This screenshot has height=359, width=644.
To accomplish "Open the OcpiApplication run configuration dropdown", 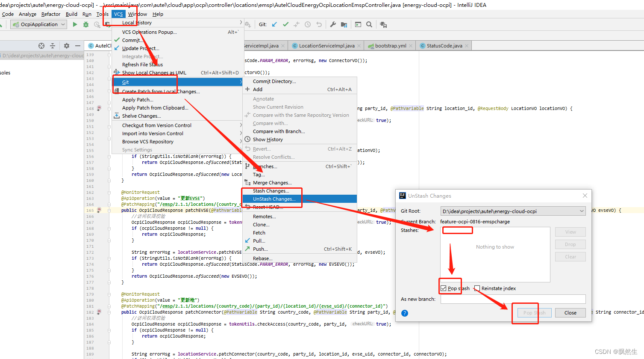I will (x=39, y=24).
